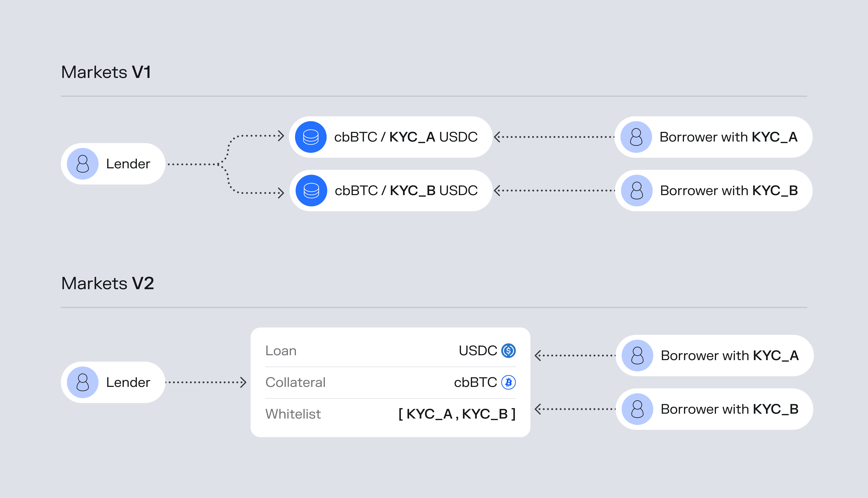
Task: Click the [ KYC_A , KYC_B ] whitelist value
Action: [457, 414]
